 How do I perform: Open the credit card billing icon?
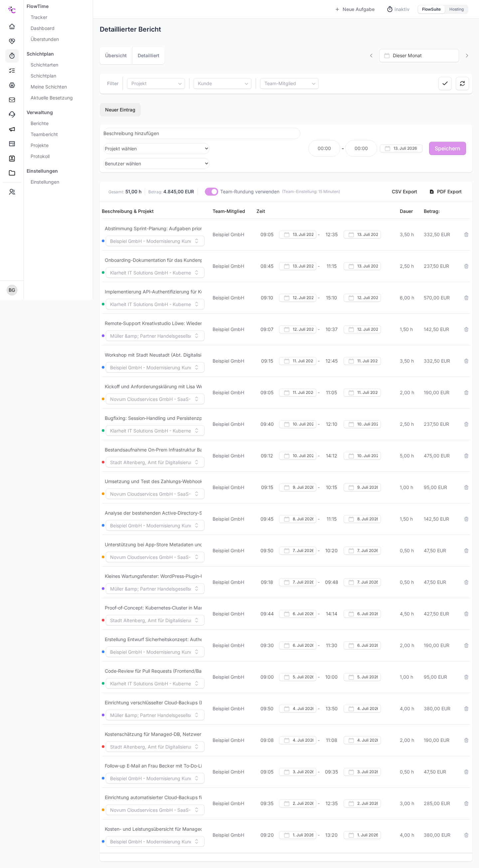point(12,143)
